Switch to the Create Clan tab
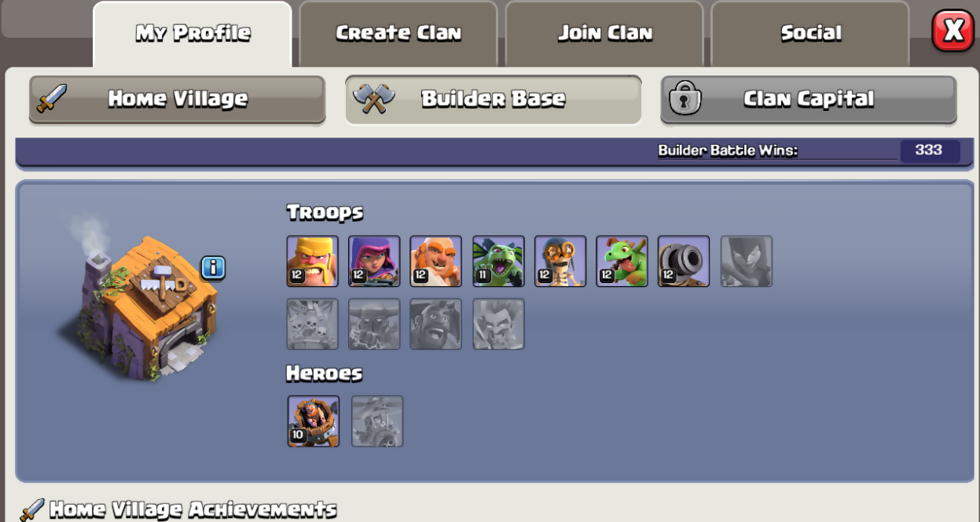 (x=398, y=34)
